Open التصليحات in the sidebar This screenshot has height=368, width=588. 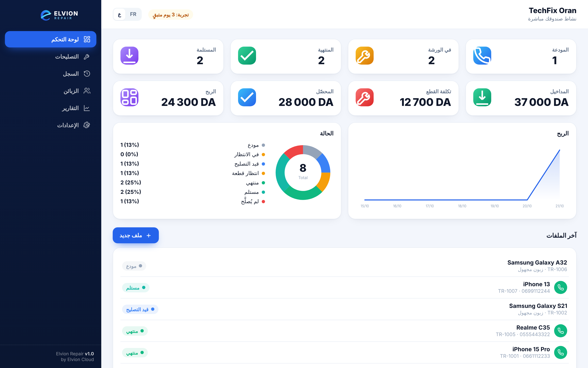click(51, 56)
